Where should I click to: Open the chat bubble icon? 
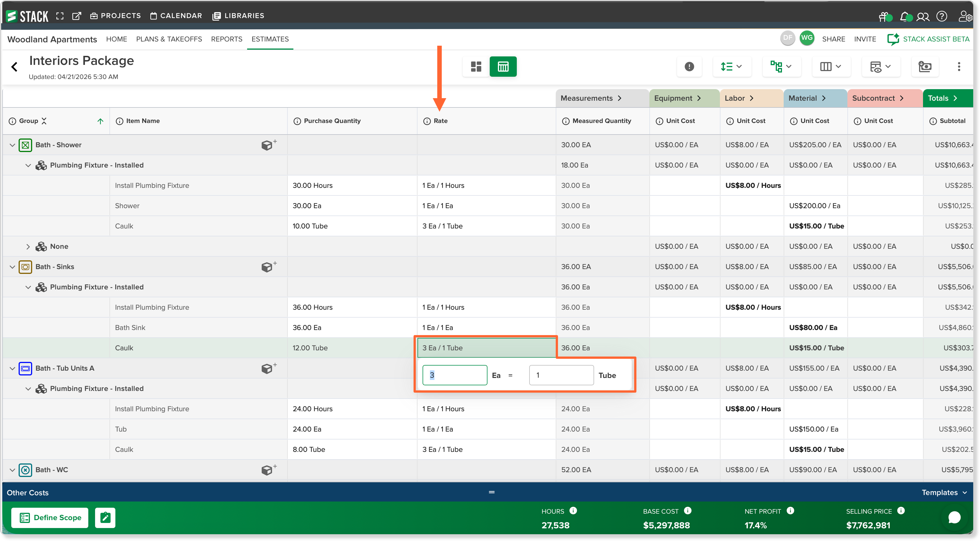click(954, 517)
